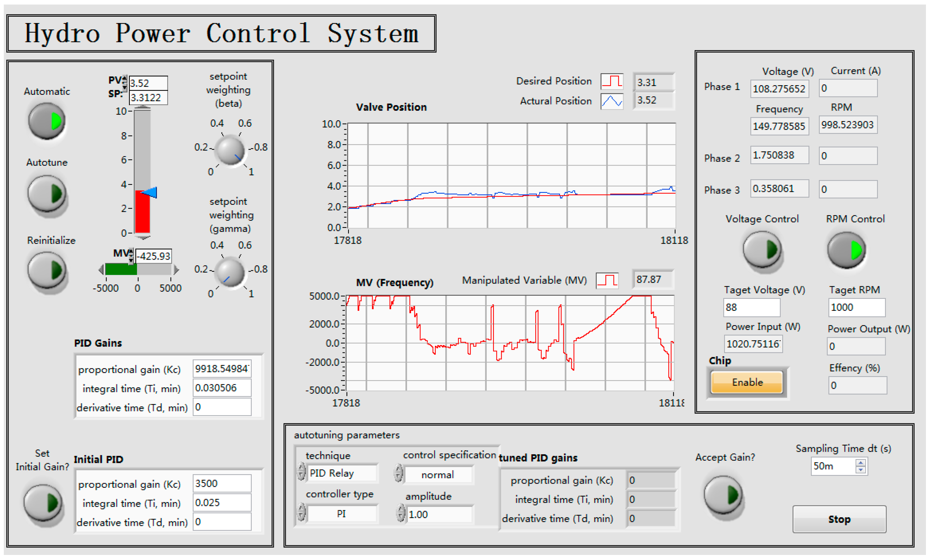
Task: Click the Power Output value field
Action: [x=856, y=346]
